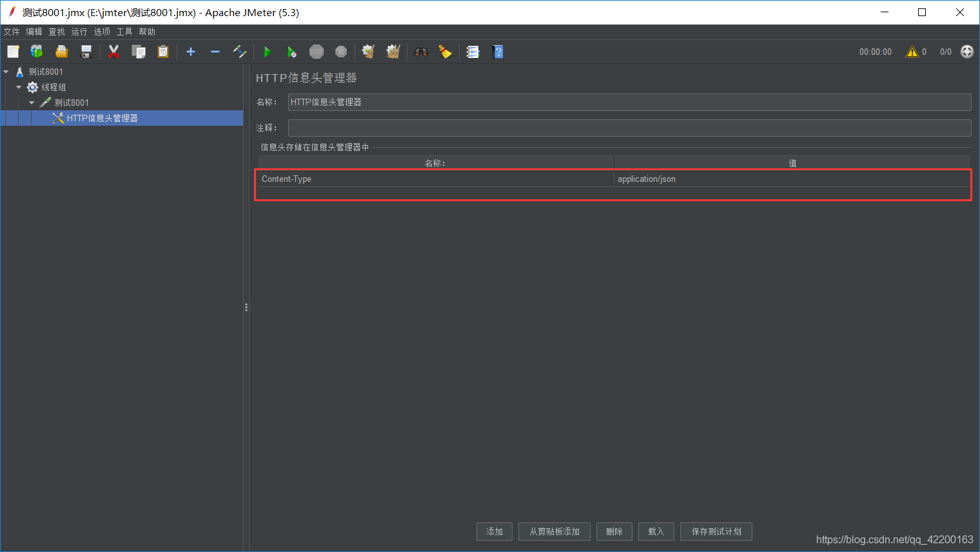980x552 pixels.
Task: Focus the 注释 comment input field
Action: 629,128
